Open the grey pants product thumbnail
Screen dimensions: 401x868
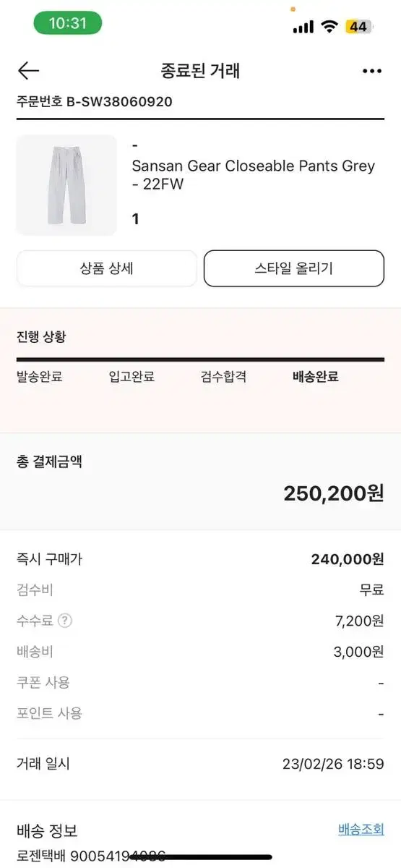66,185
